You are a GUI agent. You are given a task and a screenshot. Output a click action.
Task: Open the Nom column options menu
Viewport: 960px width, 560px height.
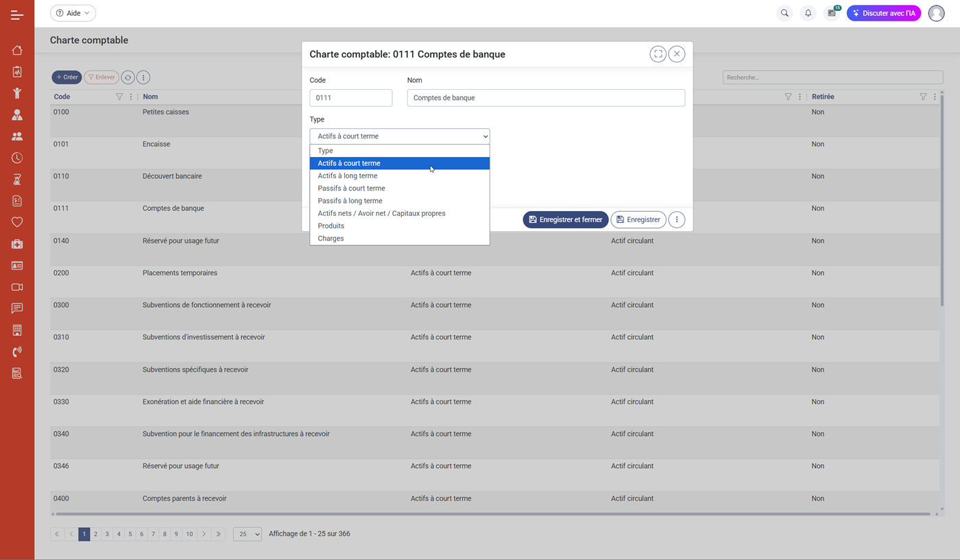[x=800, y=97]
